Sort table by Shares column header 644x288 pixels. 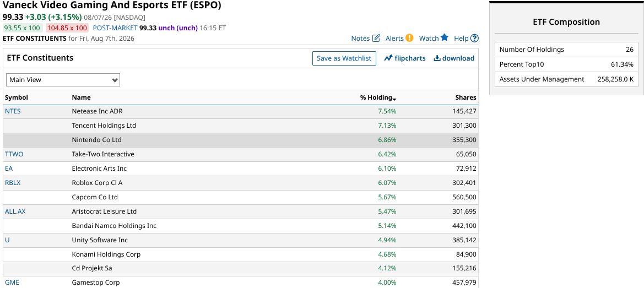(x=466, y=97)
